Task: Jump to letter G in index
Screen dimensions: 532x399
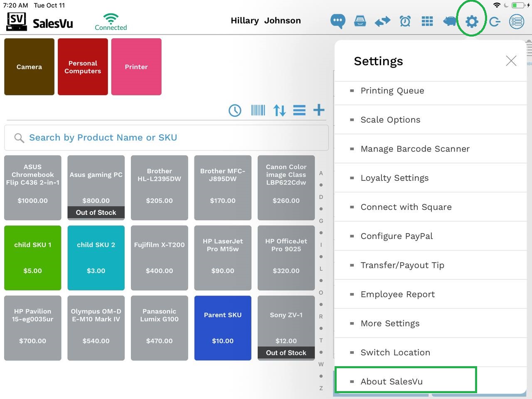Action: [321, 221]
